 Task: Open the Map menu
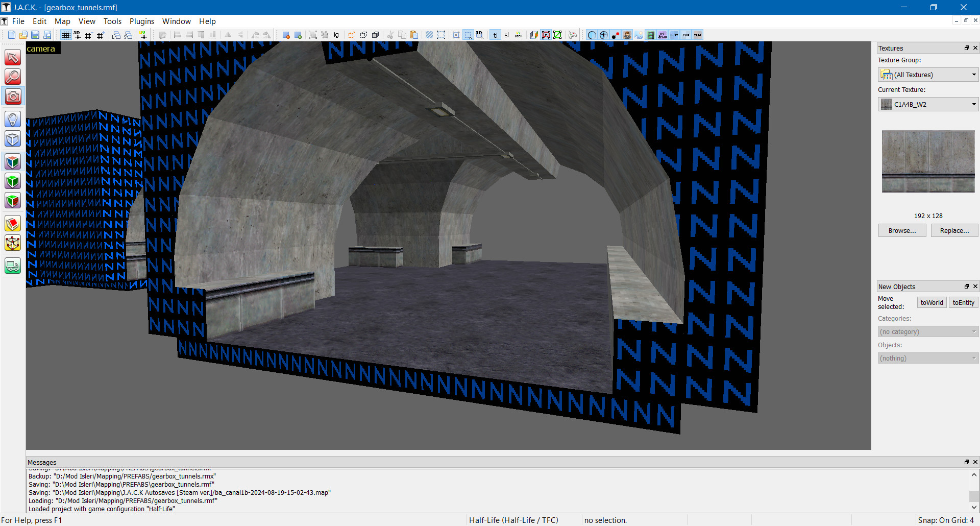pos(62,21)
